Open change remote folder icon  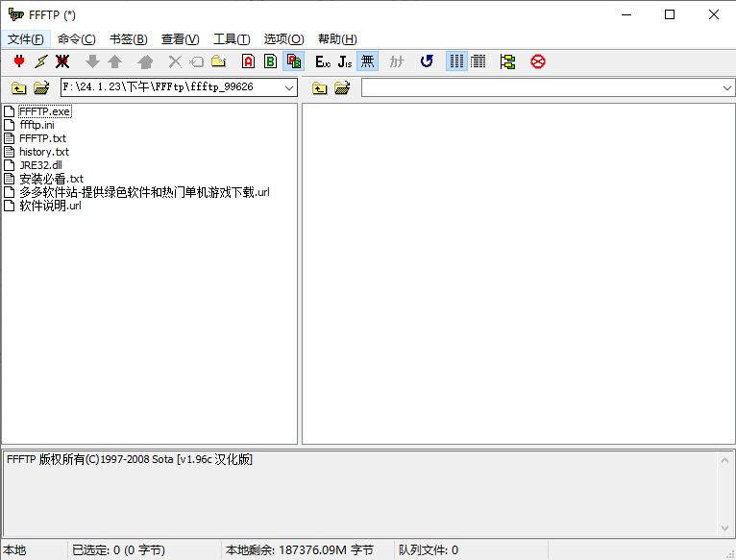coord(342,87)
